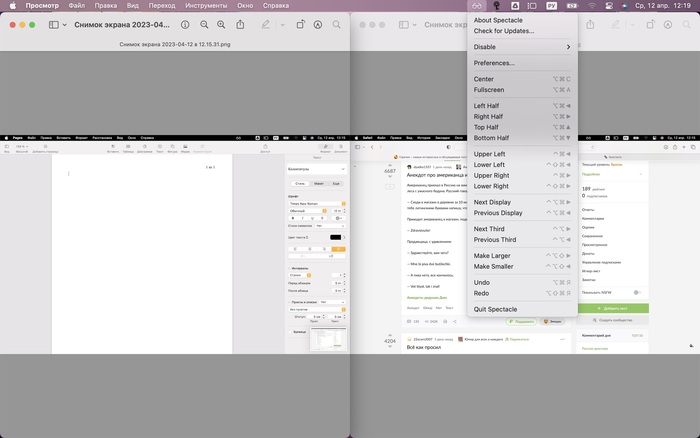Viewport: 700px width, 438px height.
Task: Show Markup toolbar in right Preview window
Action: (x=616, y=25)
